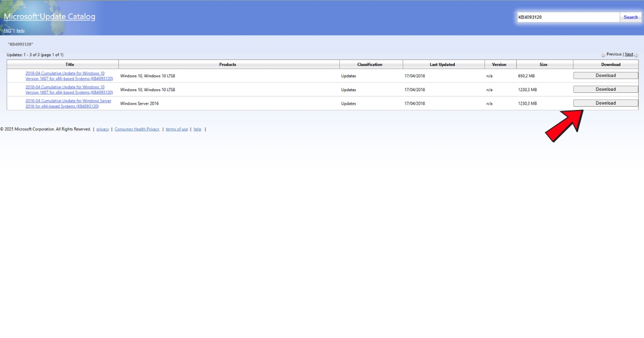Viewport: 644px width, 338px height.
Task: Download the x64-based Windows 10 update
Action: coord(605,89)
